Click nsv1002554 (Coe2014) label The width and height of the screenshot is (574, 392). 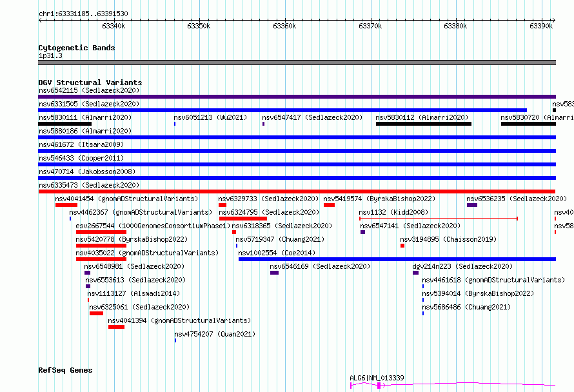point(277,253)
